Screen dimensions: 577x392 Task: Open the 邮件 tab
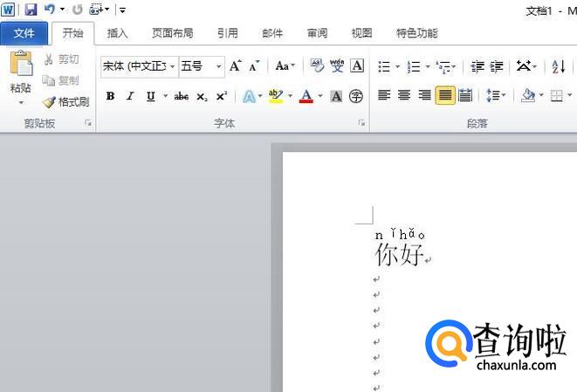tap(272, 33)
